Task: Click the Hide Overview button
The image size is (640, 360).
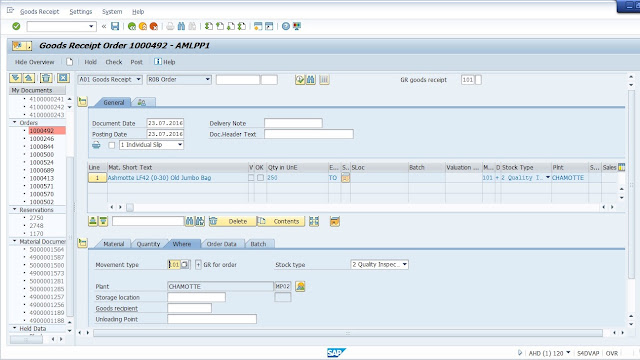Action: [x=34, y=62]
